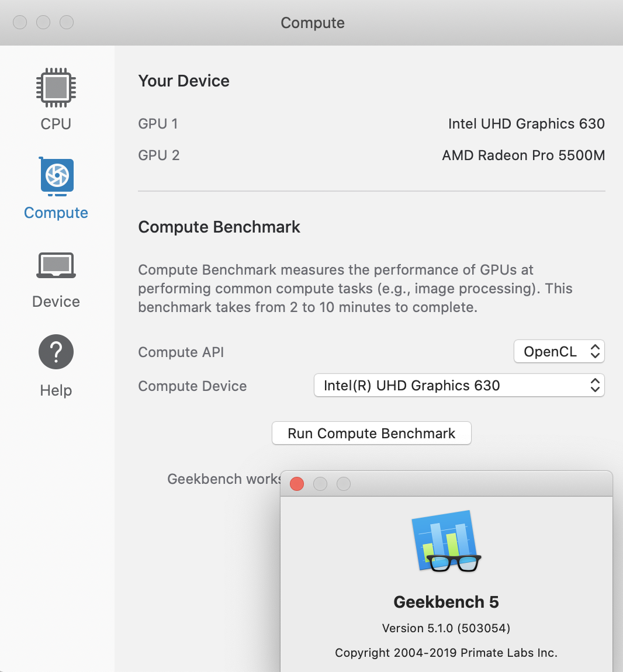This screenshot has height=672, width=623.
Task: Click the Geekbench 5 app logo
Action: tap(446, 541)
